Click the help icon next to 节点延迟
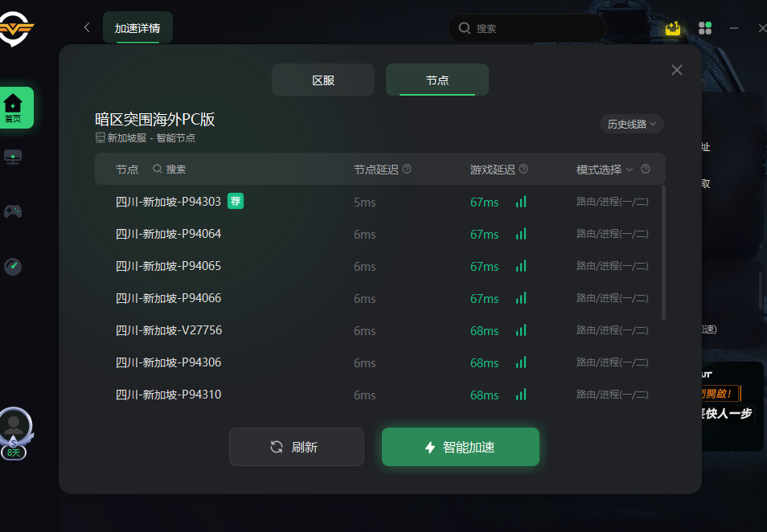This screenshot has width=767, height=532. click(407, 170)
